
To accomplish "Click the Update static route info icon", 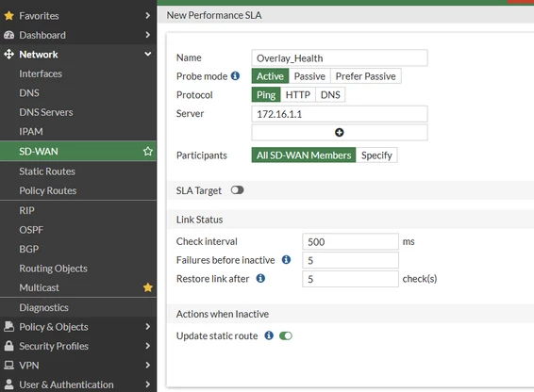I will click(269, 335).
